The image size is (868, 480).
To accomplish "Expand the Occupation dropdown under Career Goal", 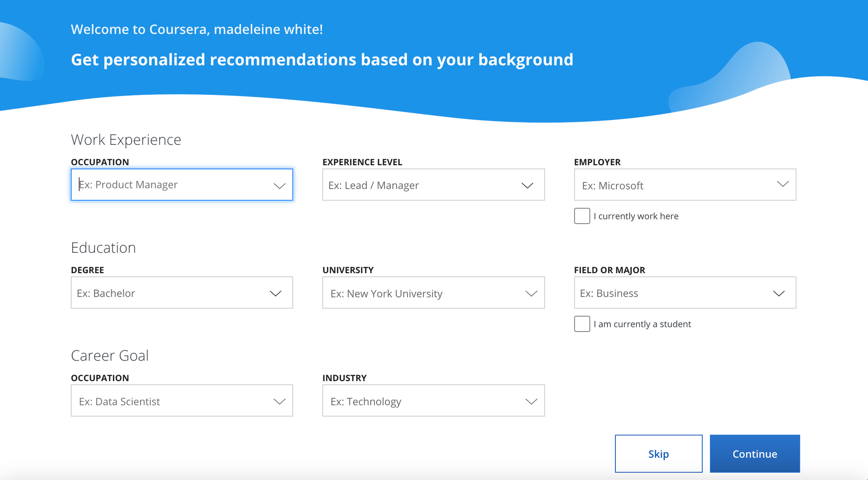I will (279, 401).
